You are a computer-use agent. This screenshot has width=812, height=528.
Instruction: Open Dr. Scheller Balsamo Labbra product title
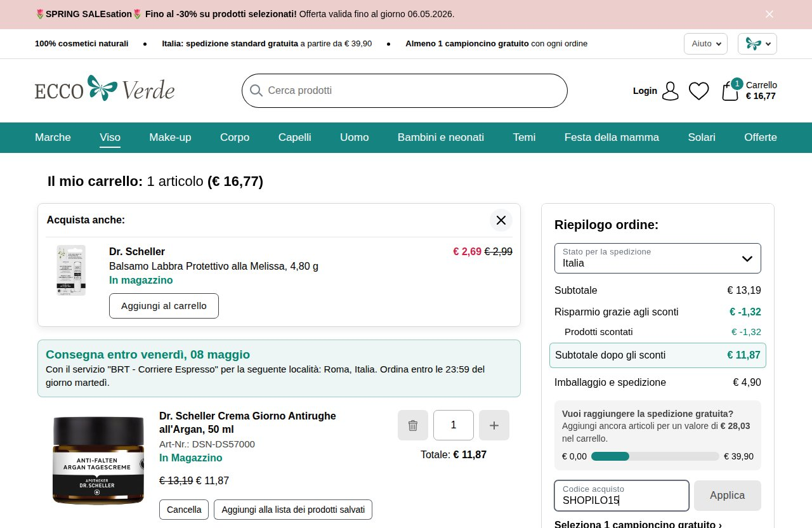pos(214,259)
